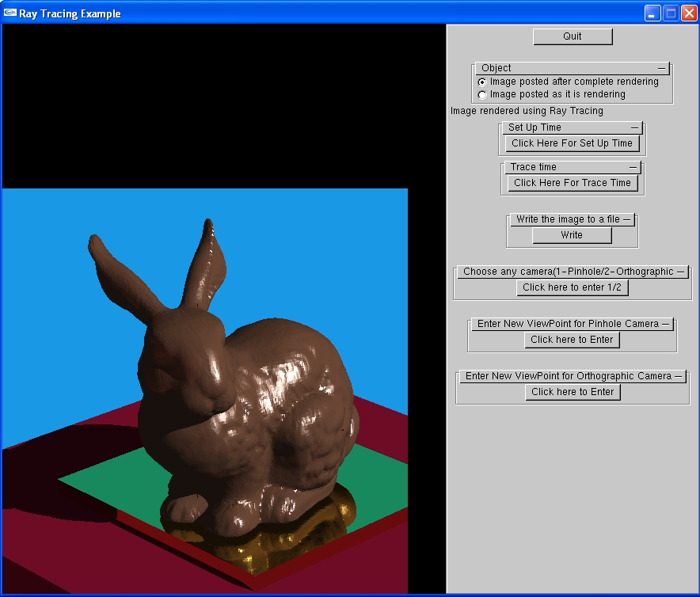
Task: Collapse the Pinhole Camera ViewPoint rollout
Action: [x=573, y=324]
